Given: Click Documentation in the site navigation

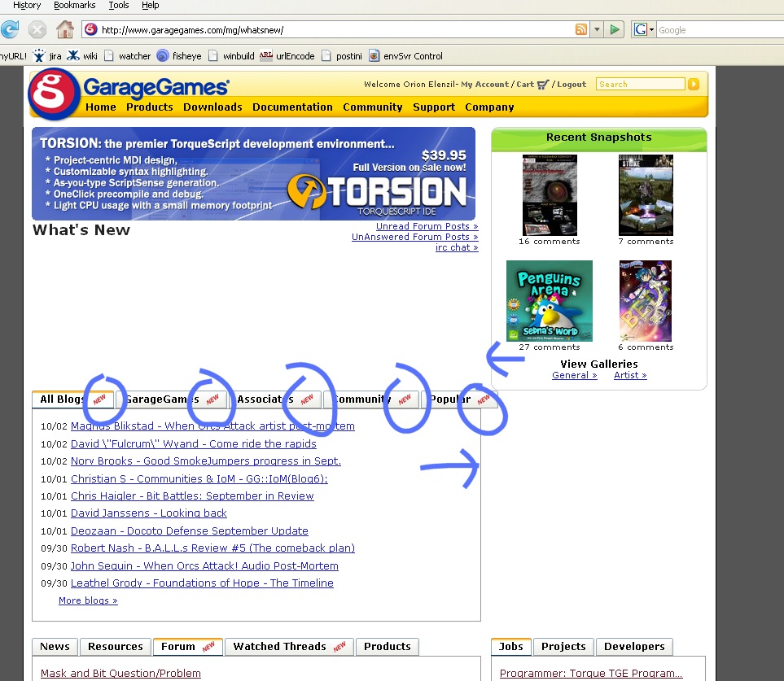Looking at the screenshot, I should [x=292, y=107].
